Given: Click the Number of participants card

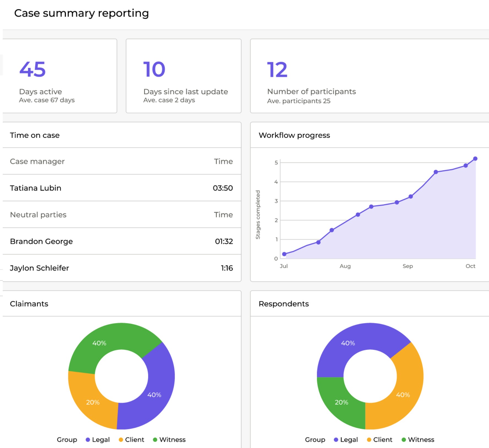Looking at the screenshot, I should pos(369,76).
